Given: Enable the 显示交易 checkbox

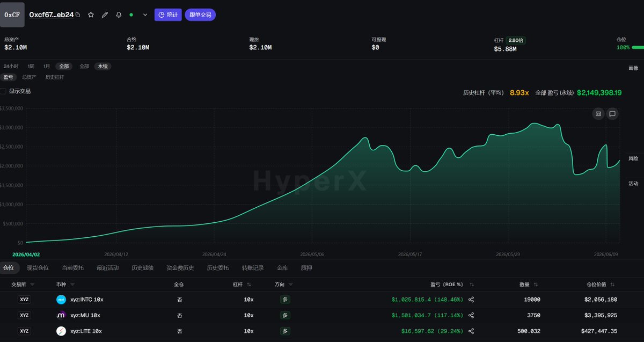Looking at the screenshot, I should coord(3,91).
